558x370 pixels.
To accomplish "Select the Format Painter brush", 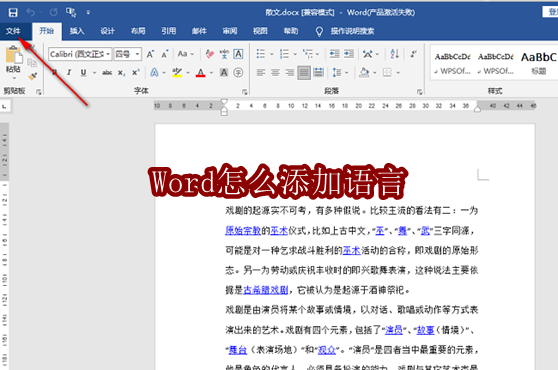I will [x=32, y=76].
